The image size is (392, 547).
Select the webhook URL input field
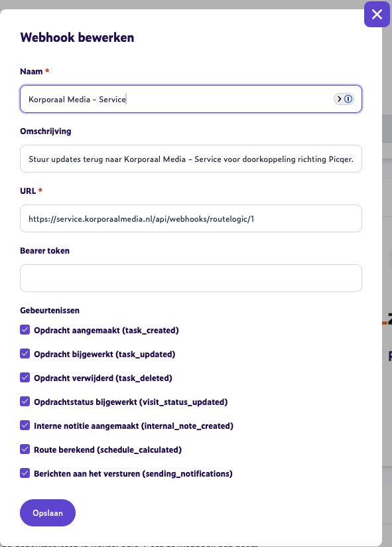[x=190, y=218]
